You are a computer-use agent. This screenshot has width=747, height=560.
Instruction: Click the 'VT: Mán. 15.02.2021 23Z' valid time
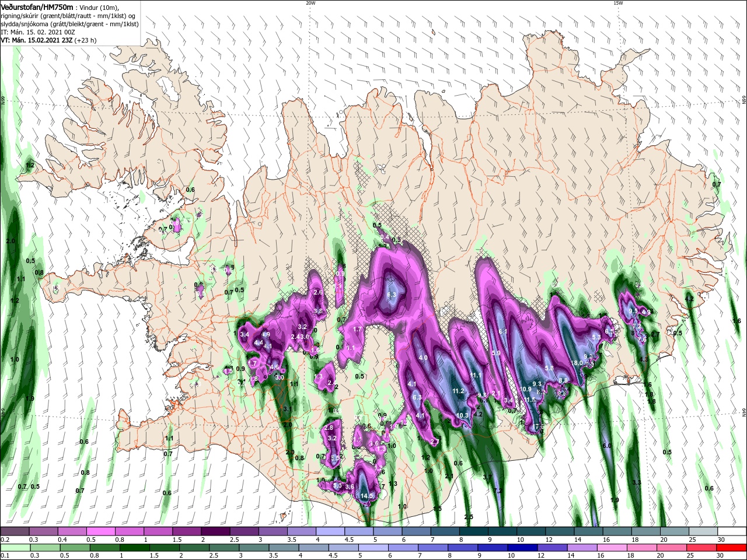click(x=36, y=40)
